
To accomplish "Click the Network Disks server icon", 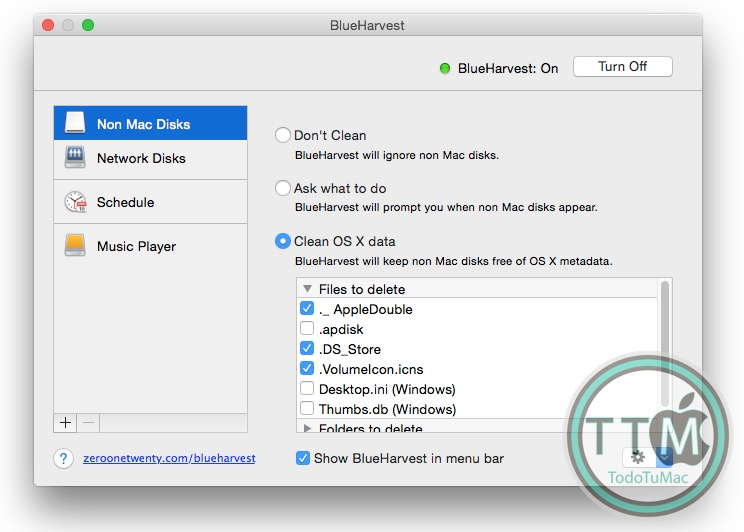I will (75, 157).
